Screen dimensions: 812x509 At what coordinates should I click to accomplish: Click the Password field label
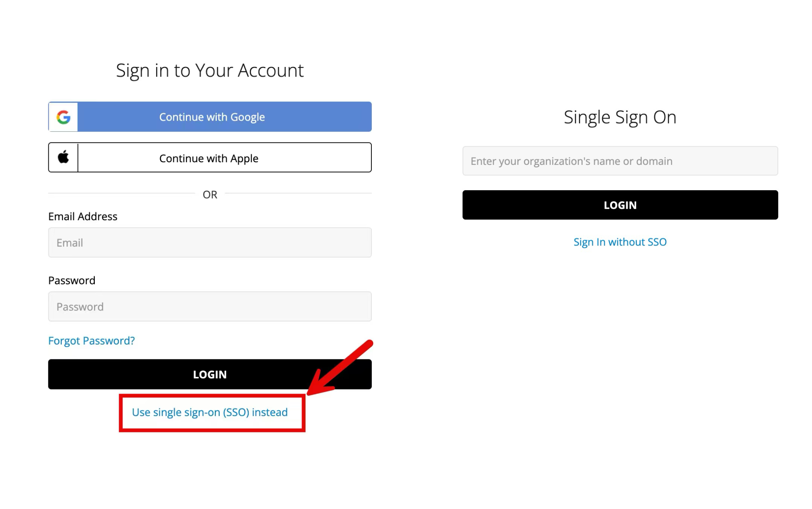click(72, 280)
